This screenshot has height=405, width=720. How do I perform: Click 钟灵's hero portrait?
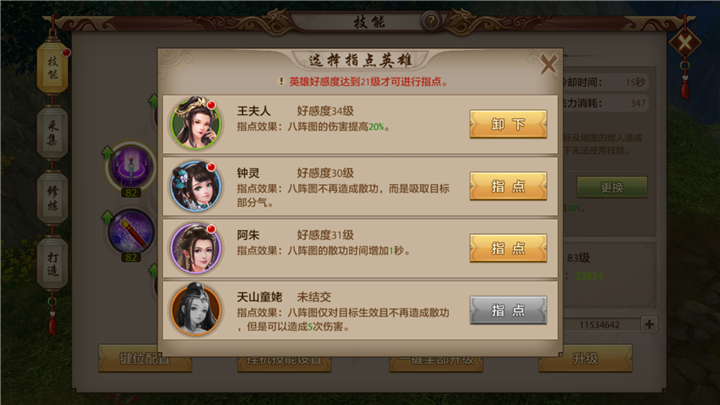pos(196,186)
